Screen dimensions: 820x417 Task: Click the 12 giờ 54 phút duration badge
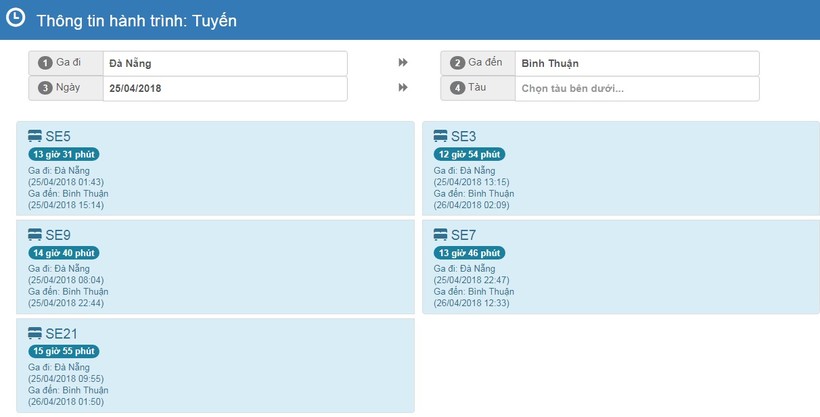click(x=469, y=154)
